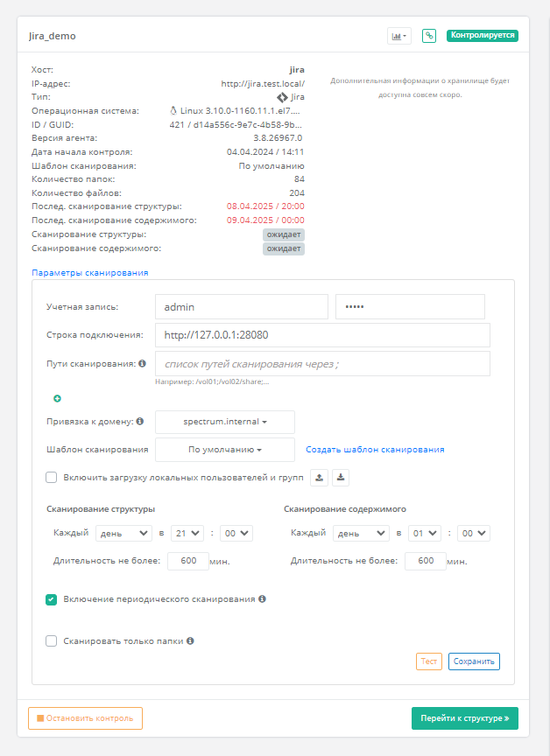This screenshot has width=550, height=756.
Task: Open the chart statistics dropdown icon
Action: (x=399, y=36)
